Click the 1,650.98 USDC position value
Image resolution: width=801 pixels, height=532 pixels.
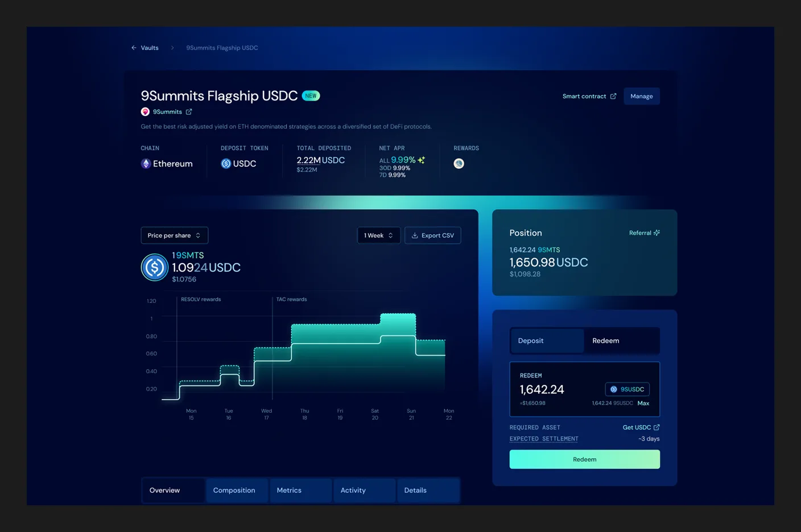pos(549,263)
